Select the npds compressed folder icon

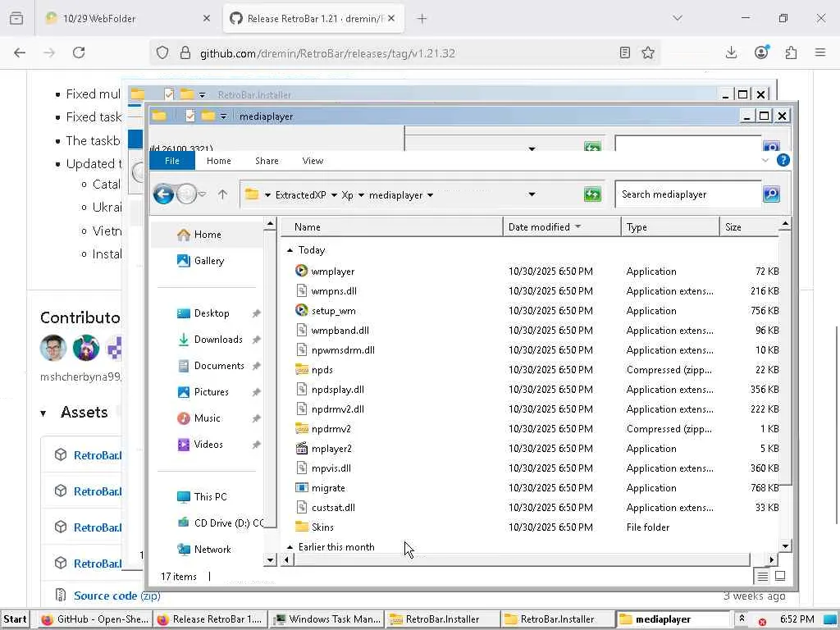pos(302,370)
